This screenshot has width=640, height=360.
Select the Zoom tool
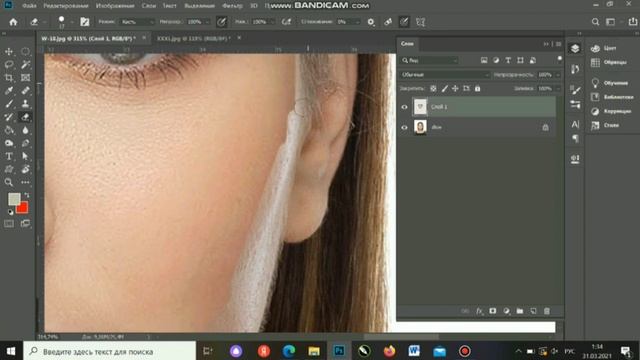point(9,182)
